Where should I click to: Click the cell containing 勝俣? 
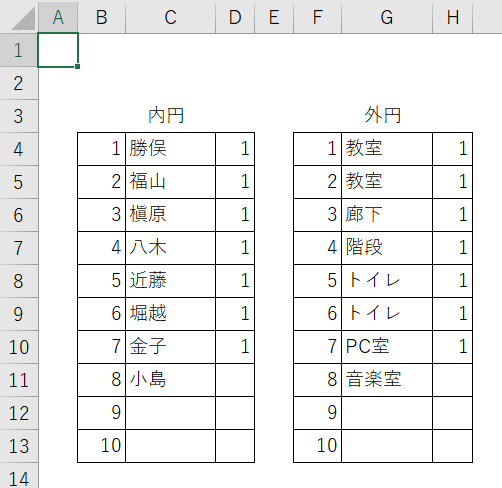170,149
